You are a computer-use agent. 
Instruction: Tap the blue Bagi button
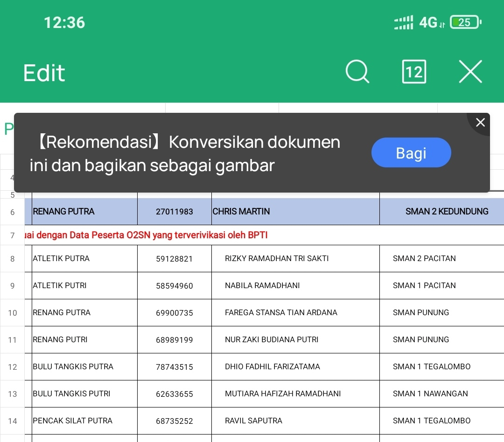(x=411, y=152)
